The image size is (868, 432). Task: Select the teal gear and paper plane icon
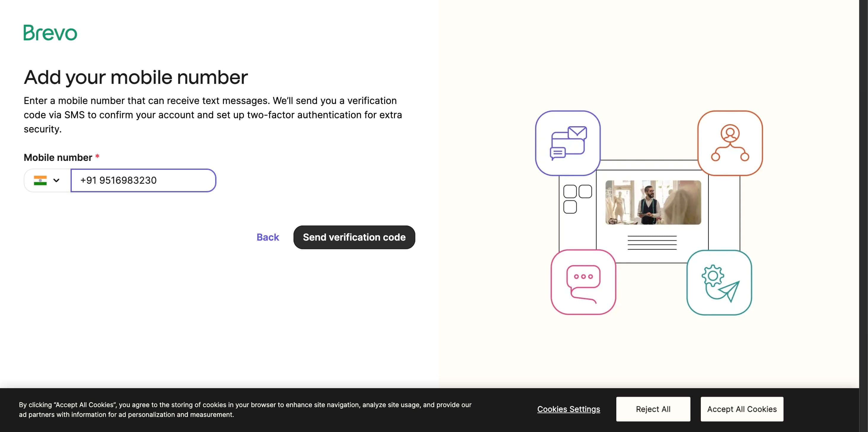click(720, 283)
